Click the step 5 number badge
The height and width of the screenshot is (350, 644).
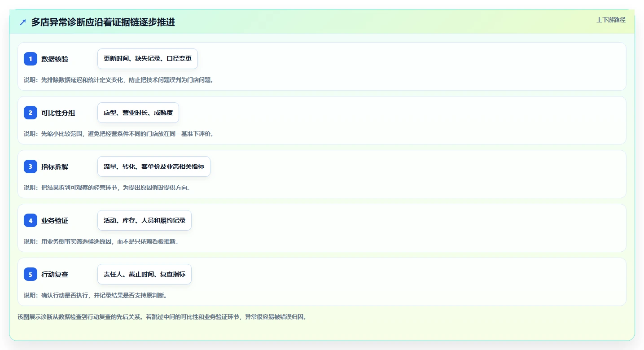[31, 274]
